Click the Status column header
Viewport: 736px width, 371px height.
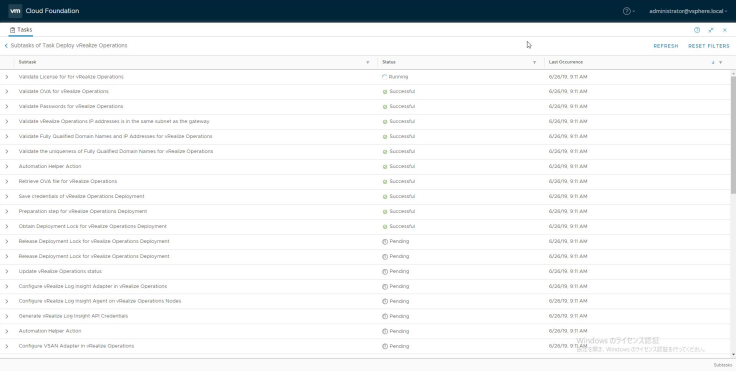tap(389, 62)
